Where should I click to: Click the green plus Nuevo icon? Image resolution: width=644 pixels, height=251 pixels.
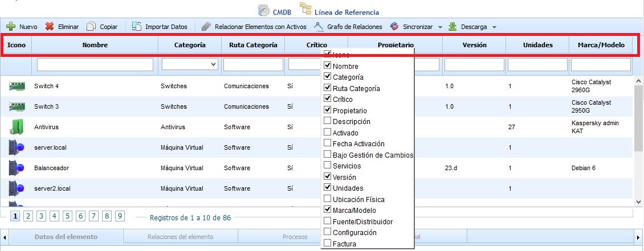point(11,27)
